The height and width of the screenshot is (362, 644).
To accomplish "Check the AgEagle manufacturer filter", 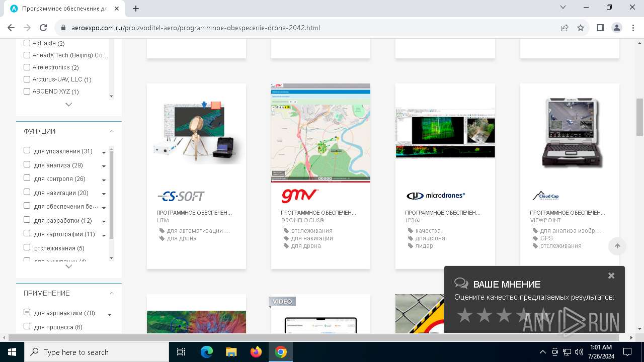I will (27, 43).
